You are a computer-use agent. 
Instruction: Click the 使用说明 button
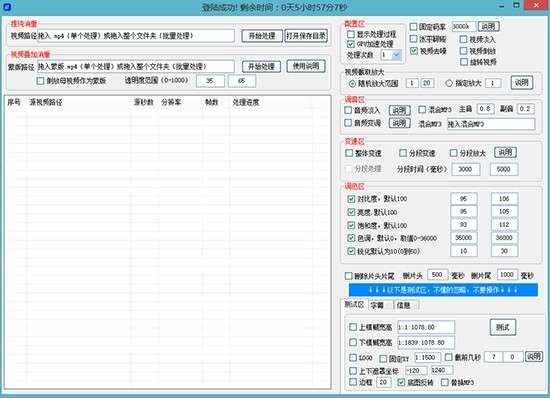pos(306,66)
